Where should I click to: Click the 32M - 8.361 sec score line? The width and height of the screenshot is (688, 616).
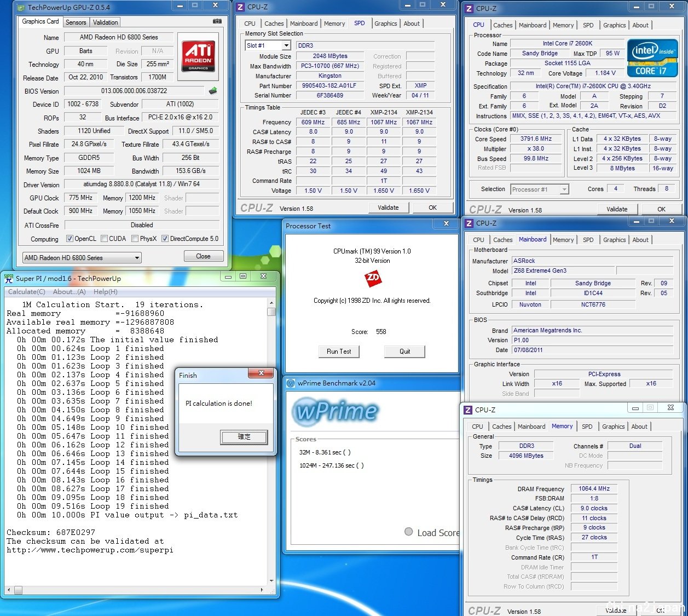point(325,452)
